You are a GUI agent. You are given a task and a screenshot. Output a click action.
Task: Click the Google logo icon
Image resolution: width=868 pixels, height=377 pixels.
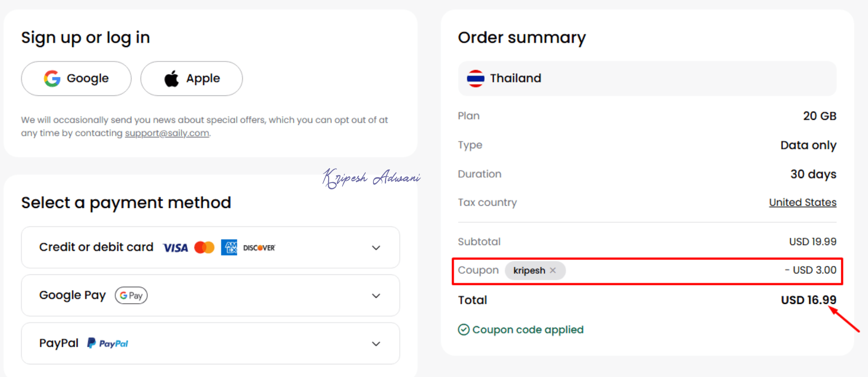52,79
